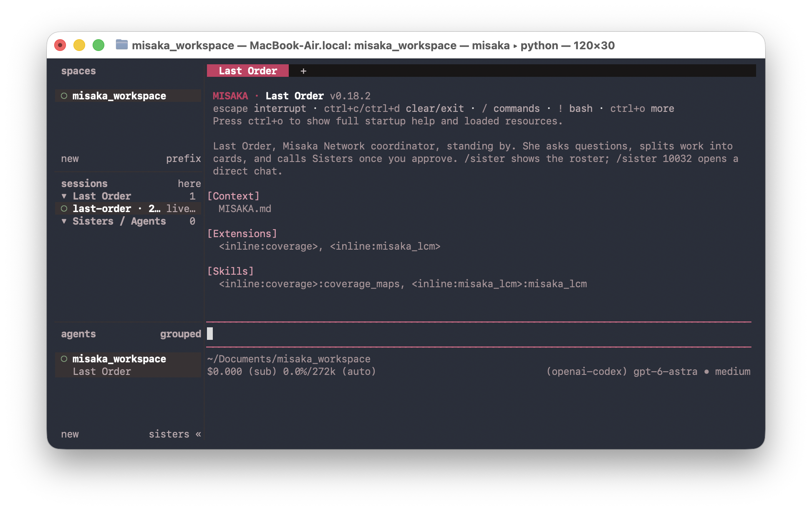Click the spaces panel header
Screen dimensions: 812x511
coord(78,71)
